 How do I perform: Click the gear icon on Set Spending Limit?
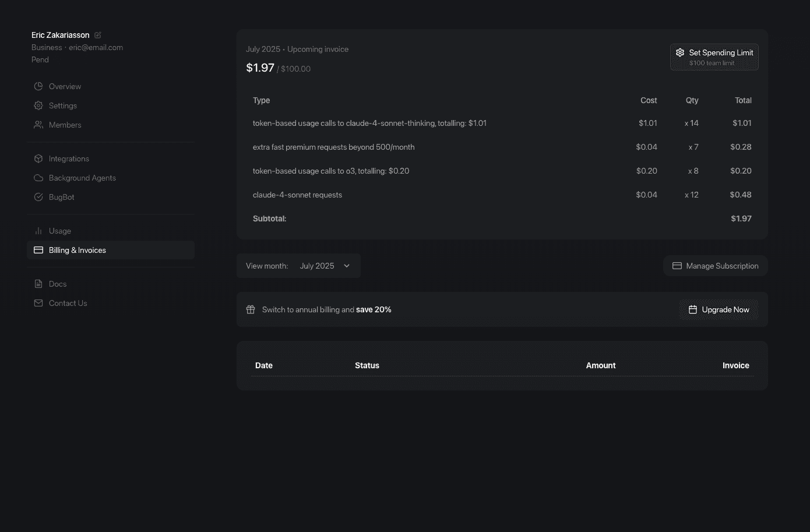tap(680, 52)
